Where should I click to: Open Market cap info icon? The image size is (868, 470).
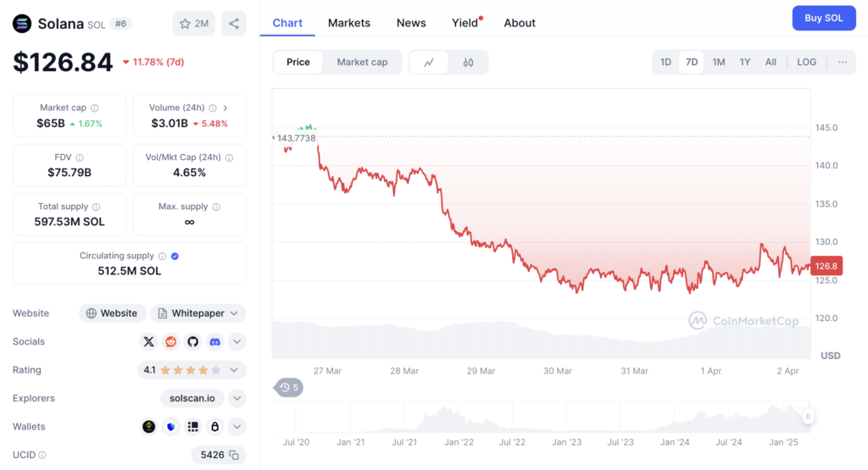(95, 108)
